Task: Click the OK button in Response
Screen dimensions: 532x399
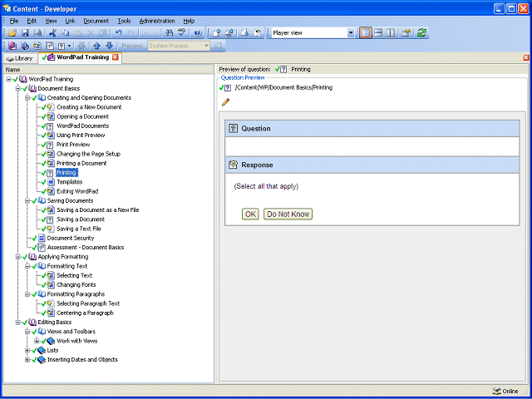Action: [250, 214]
